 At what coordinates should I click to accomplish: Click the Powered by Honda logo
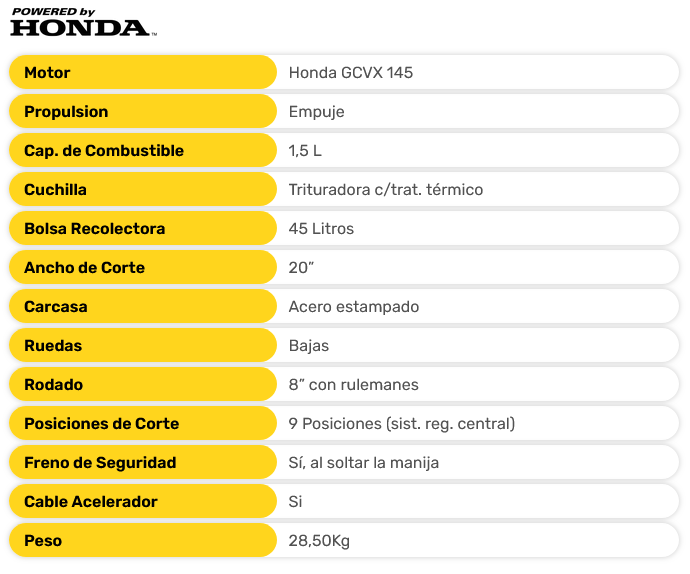[81, 23]
